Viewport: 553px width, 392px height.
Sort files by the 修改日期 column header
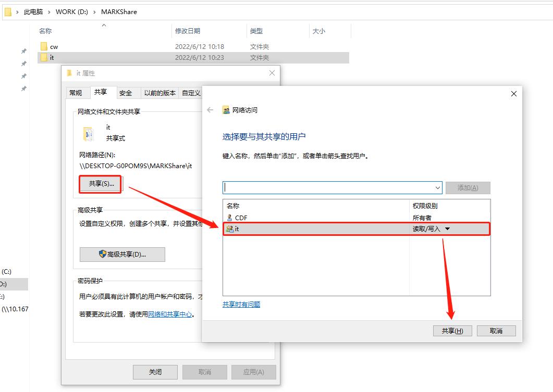point(188,31)
